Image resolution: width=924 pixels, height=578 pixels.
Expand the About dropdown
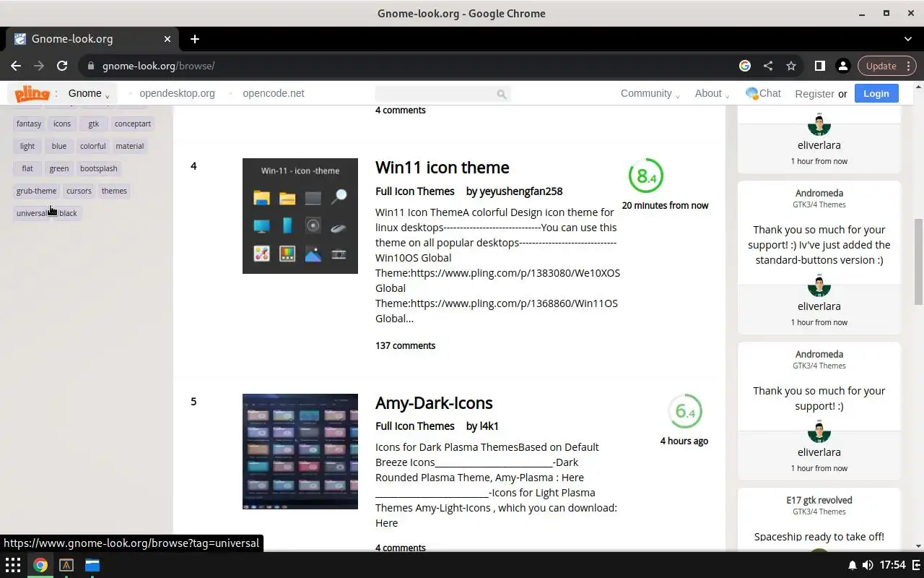click(x=712, y=93)
